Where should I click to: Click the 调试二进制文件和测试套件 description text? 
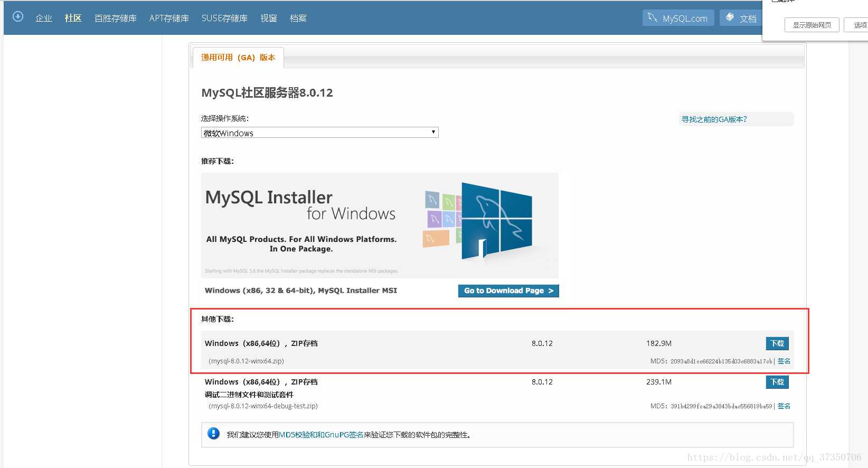click(249, 395)
